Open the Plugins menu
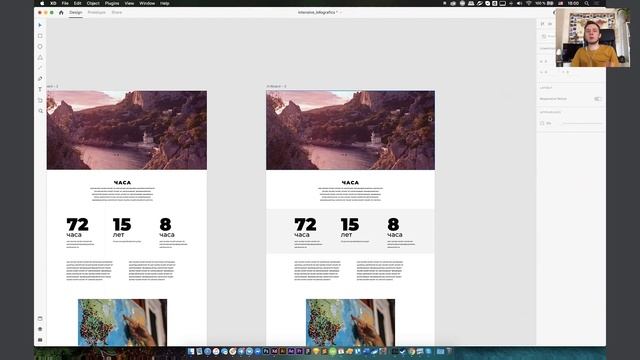The height and width of the screenshot is (360, 640). 112,3
